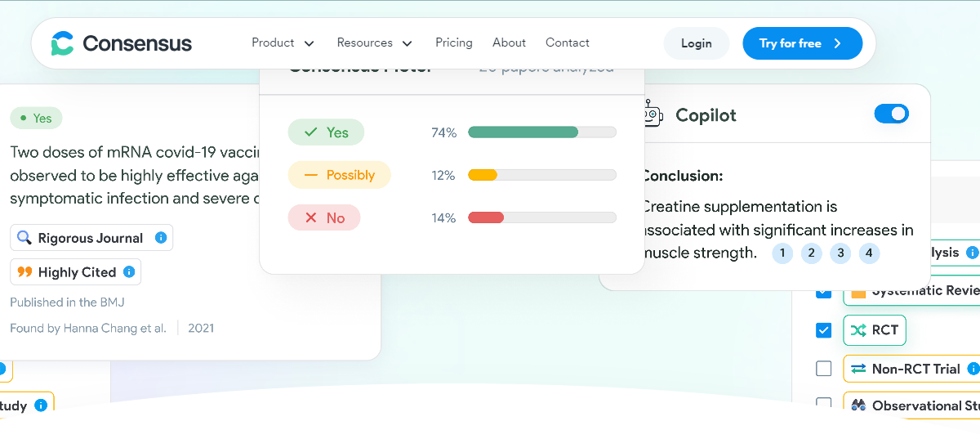980x448 pixels.
Task: Click the RCT shuffle icon
Action: [x=857, y=330]
